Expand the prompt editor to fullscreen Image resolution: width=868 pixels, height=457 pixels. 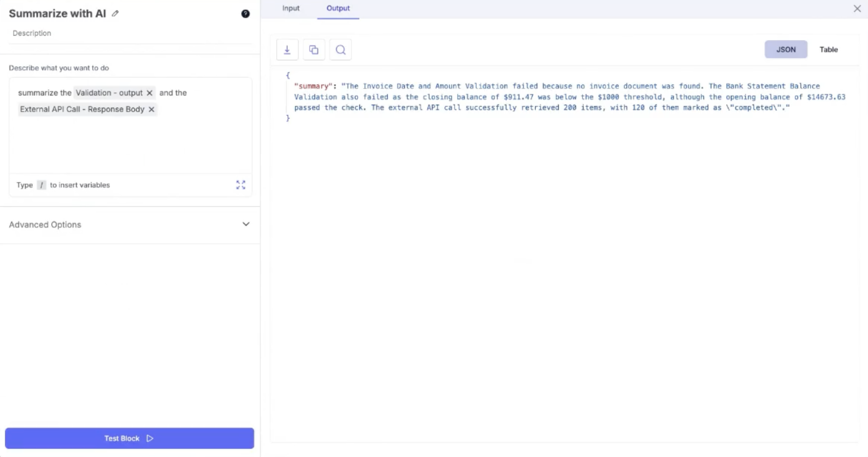241,185
